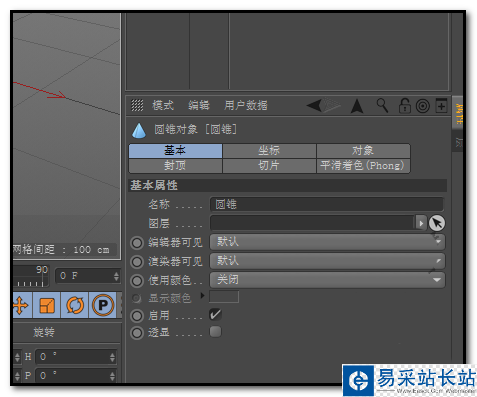Switch to the 封顶 tab

175,166
